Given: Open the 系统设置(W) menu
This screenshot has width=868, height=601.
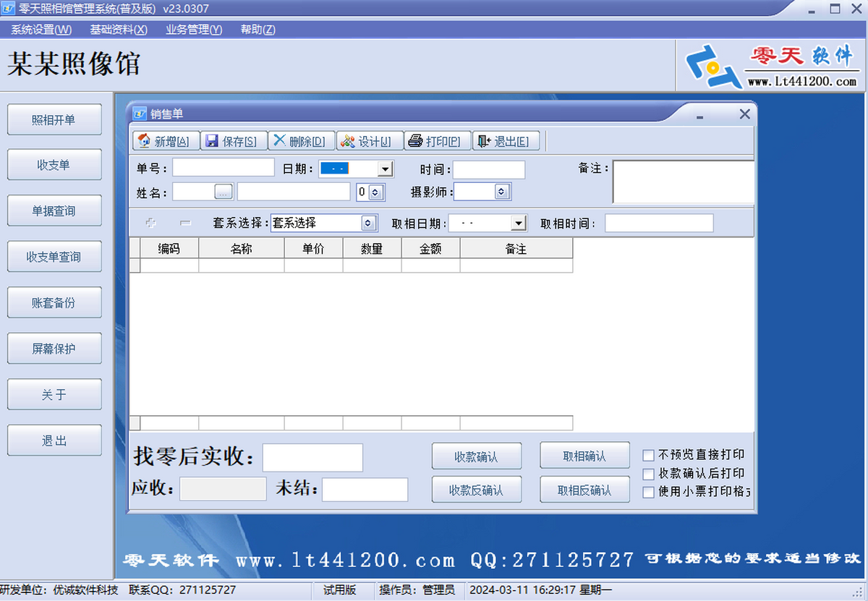Looking at the screenshot, I should (x=41, y=30).
